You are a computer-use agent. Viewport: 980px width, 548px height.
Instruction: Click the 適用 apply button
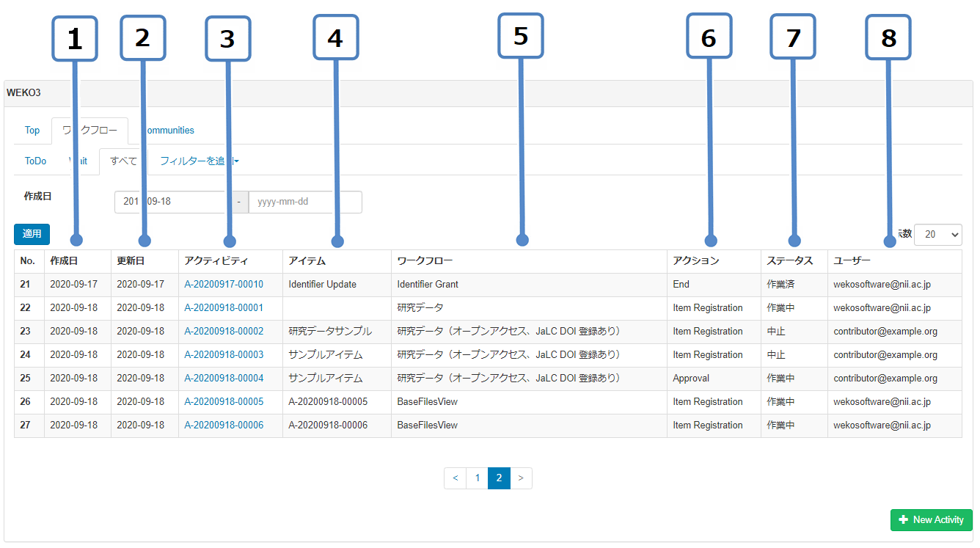pyautogui.click(x=32, y=234)
